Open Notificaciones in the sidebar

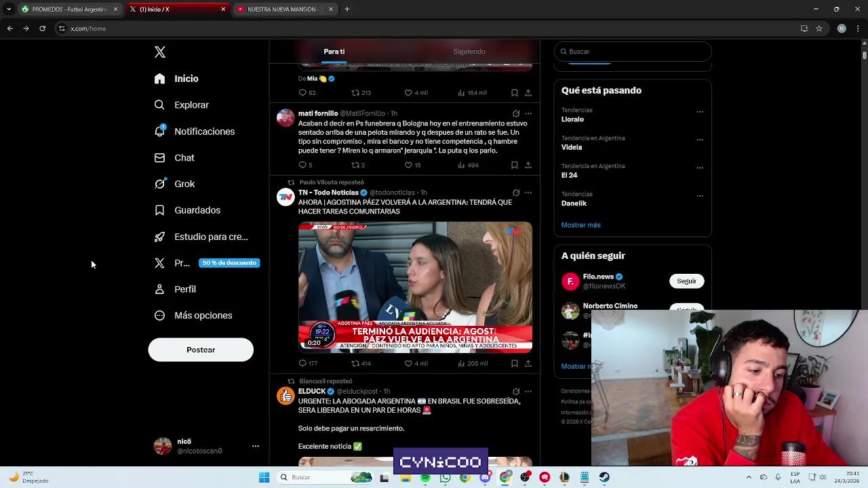194,131
